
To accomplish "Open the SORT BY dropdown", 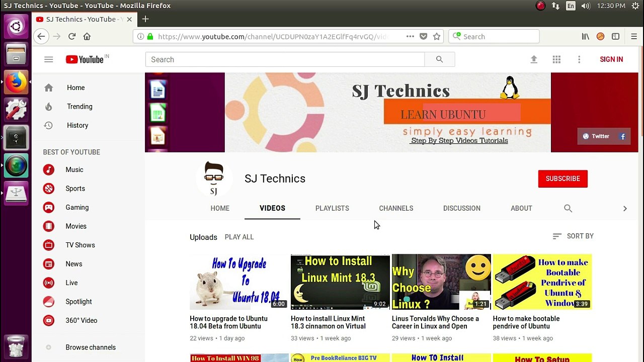I will click(573, 236).
